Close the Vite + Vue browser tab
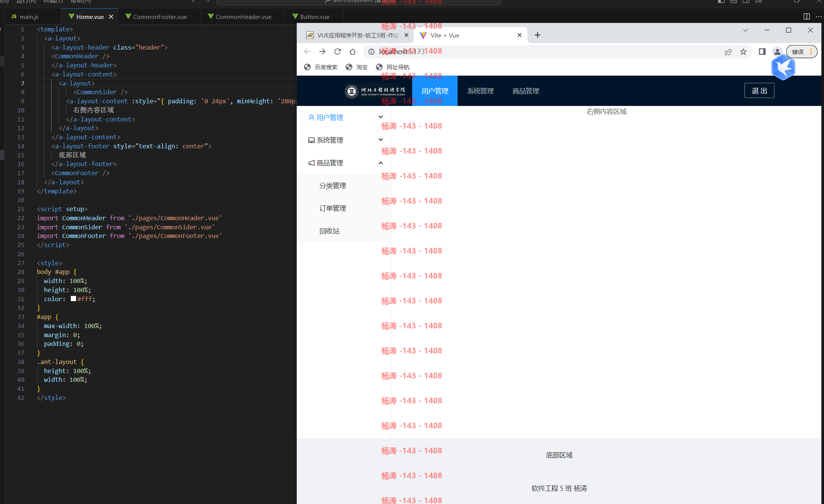 pyautogui.click(x=519, y=35)
